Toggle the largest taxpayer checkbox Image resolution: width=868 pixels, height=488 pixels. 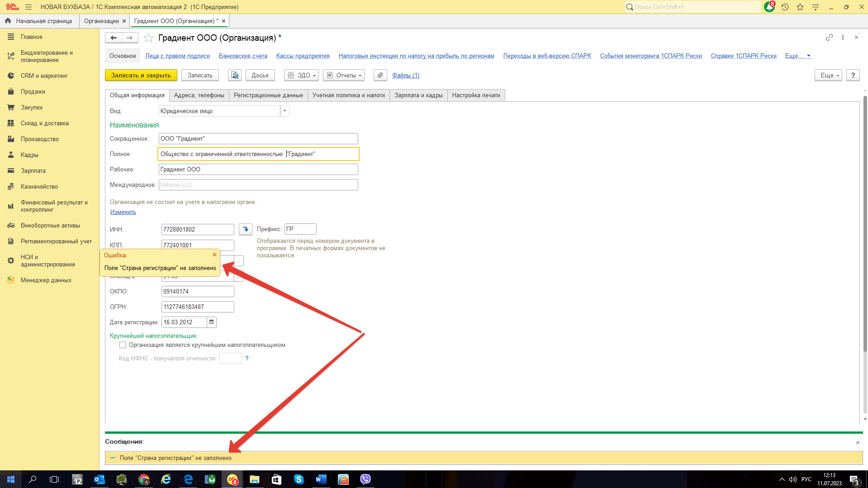123,345
